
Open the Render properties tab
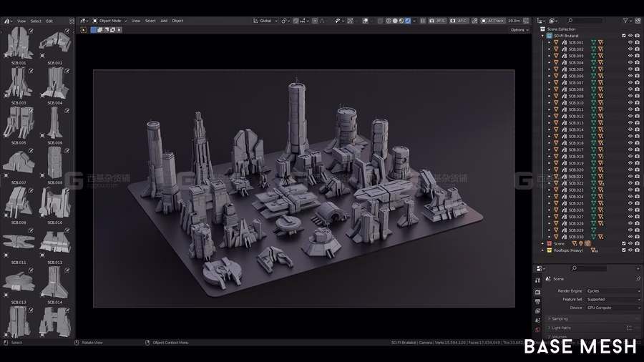537,292
